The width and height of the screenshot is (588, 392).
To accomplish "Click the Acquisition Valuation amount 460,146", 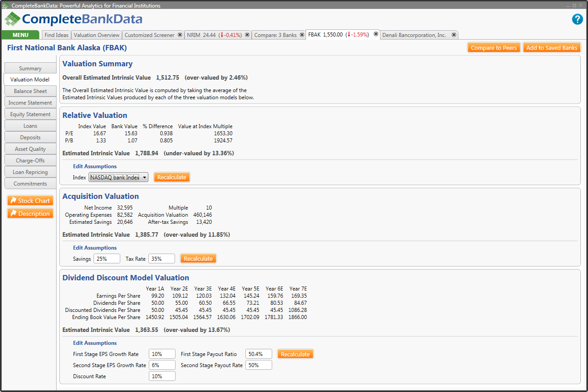I will (203, 215).
